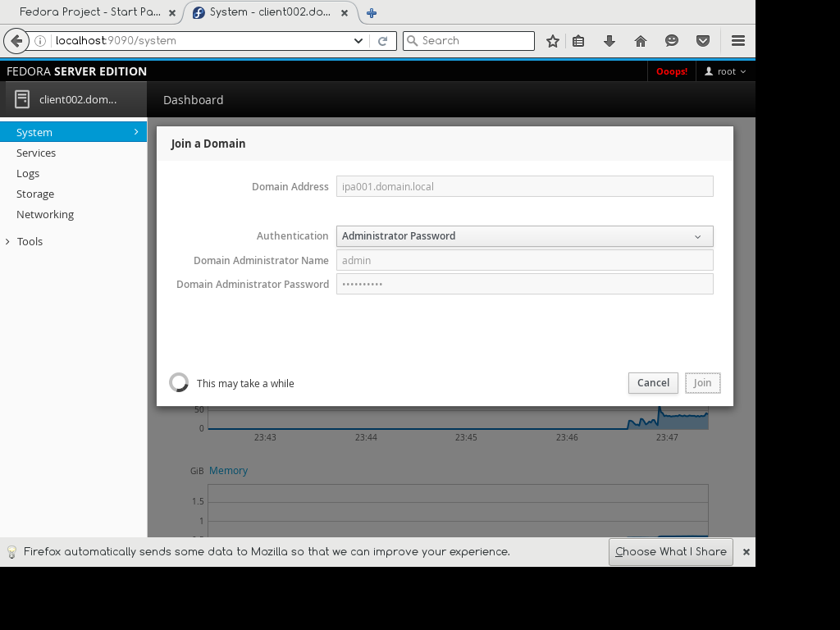This screenshot has height=630, width=840.
Task: Open Logs in the sidebar
Action: coord(28,174)
